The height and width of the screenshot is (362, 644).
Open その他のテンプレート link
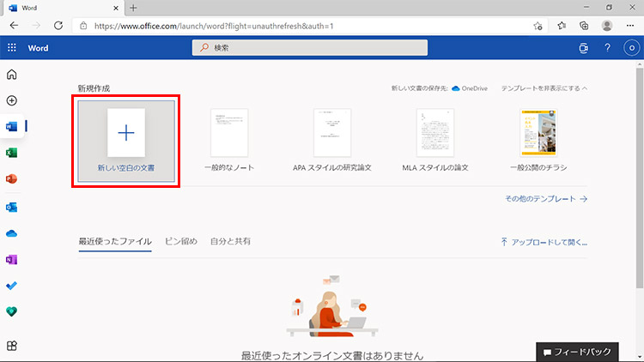point(546,198)
